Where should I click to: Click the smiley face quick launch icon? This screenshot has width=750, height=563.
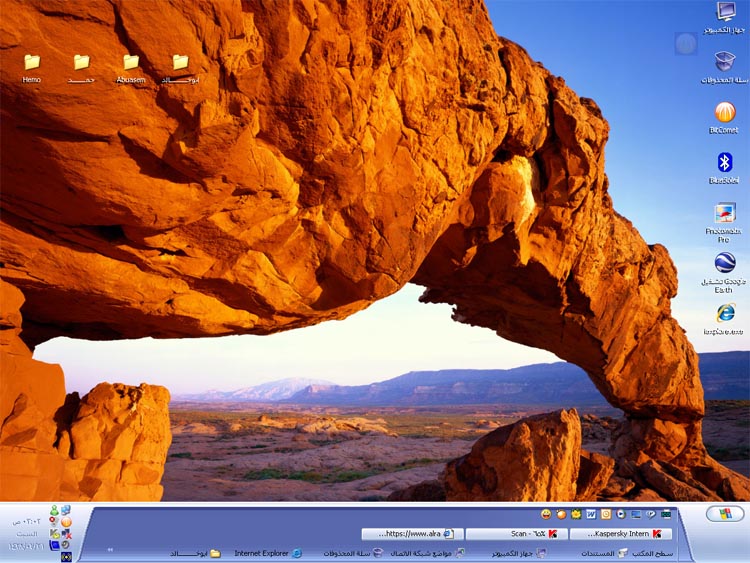coord(546,514)
